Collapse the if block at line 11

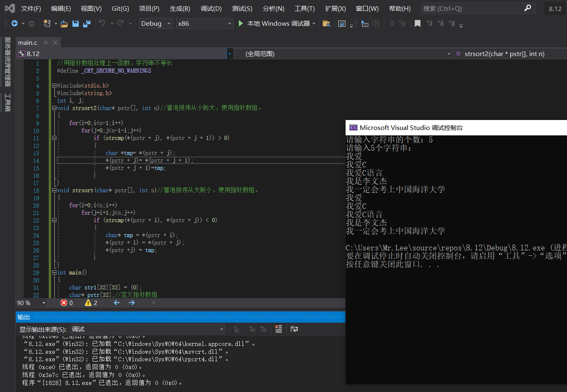tap(54, 138)
